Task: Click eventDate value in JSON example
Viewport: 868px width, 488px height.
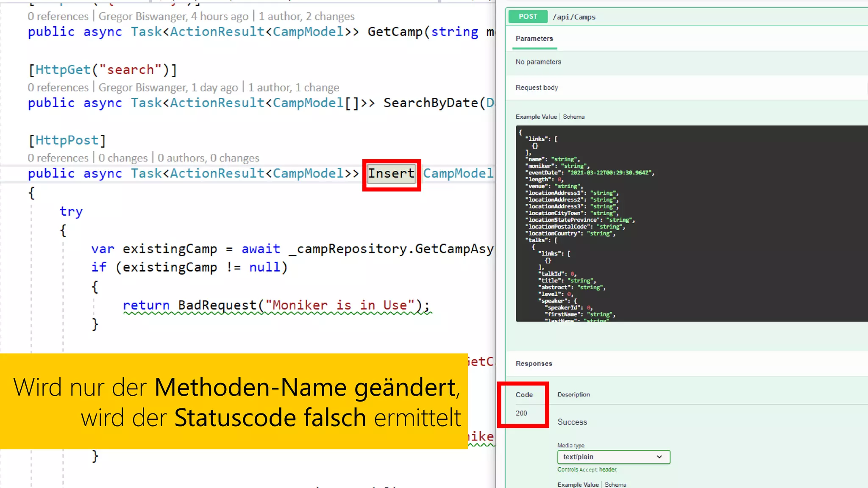Action: 610,173
